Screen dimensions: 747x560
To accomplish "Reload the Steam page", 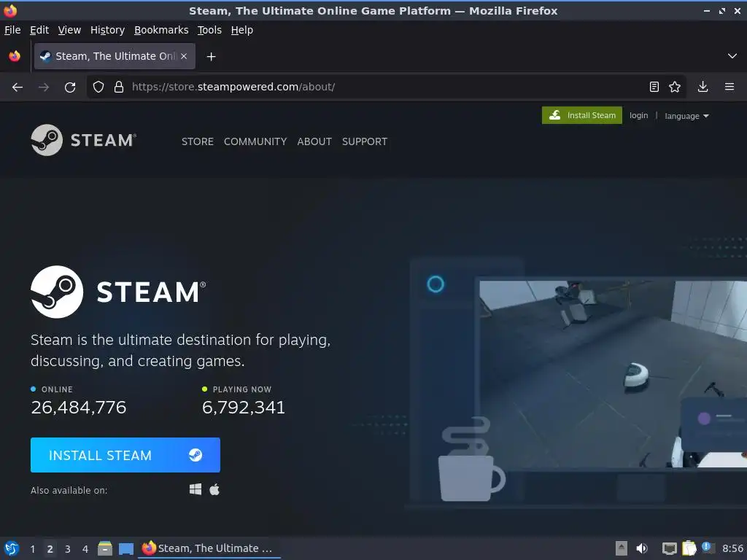I will (70, 87).
